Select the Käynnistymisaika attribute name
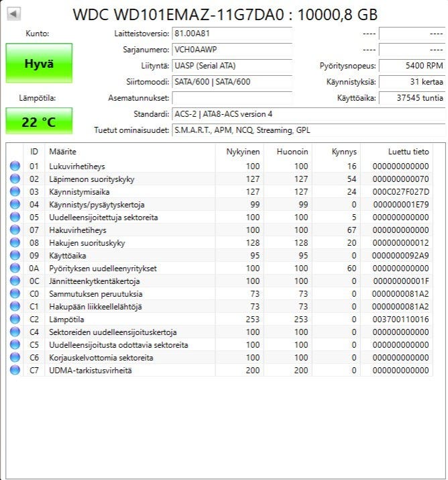 [x=79, y=192]
